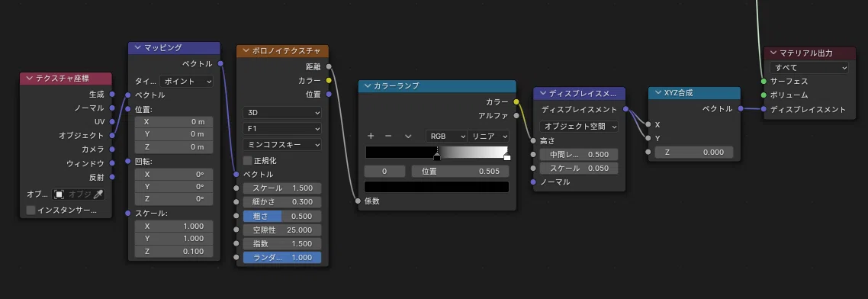Click the 指数 1.500 field
The image size is (868, 299).
coord(282,243)
